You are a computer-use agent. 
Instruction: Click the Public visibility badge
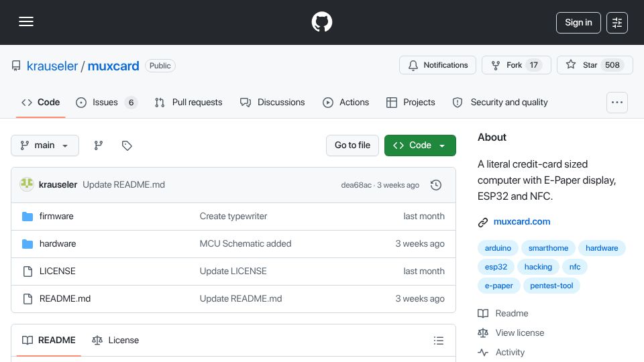click(160, 66)
